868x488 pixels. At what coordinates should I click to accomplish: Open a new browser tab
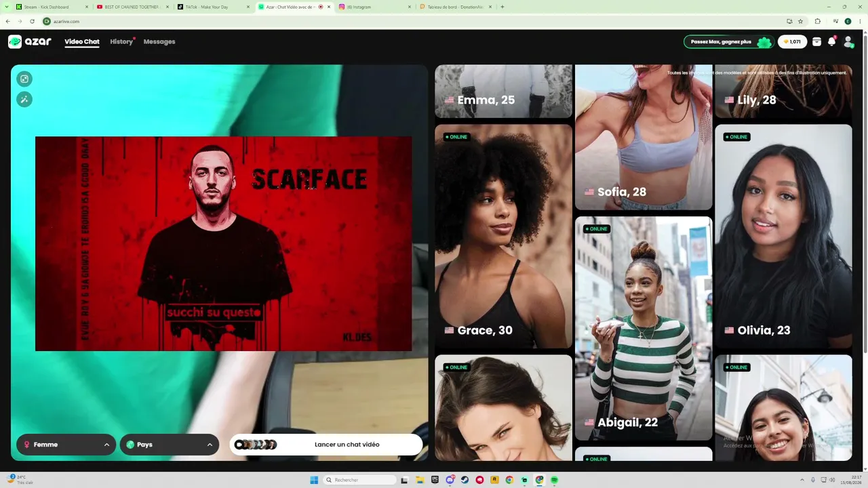pos(502,7)
